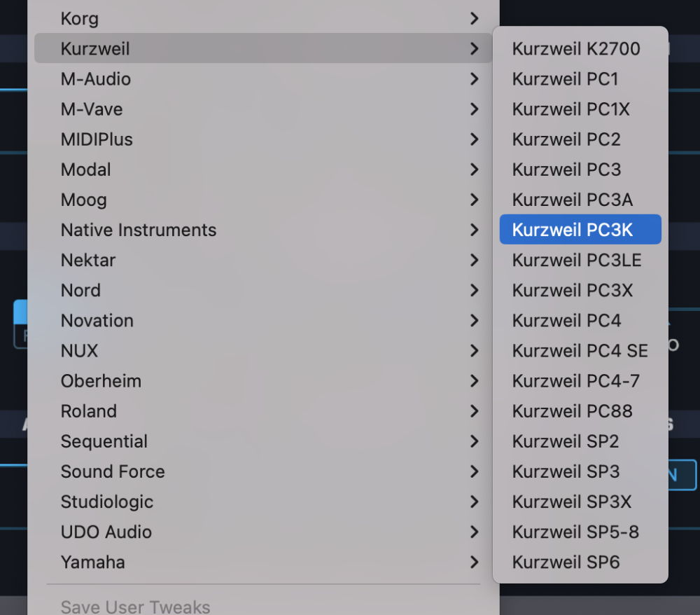Expand the Nord submenu chevron
The height and width of the screenshot is (615, 700).
coord(475,290)
